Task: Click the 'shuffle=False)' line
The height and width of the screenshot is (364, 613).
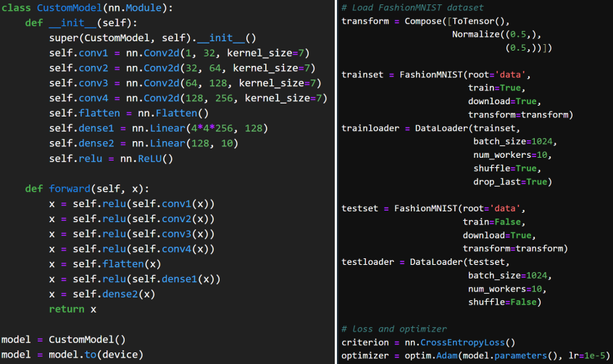Action: pos(505,302)
